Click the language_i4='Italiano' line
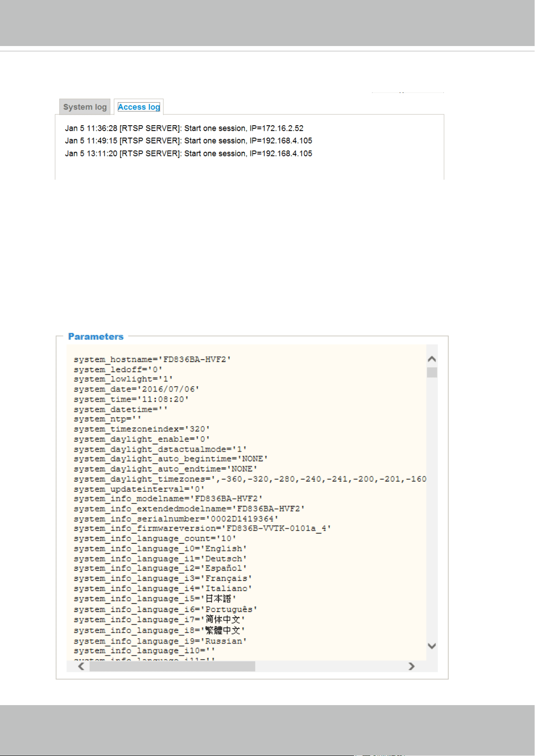535x756 pixels. [163, 589]
